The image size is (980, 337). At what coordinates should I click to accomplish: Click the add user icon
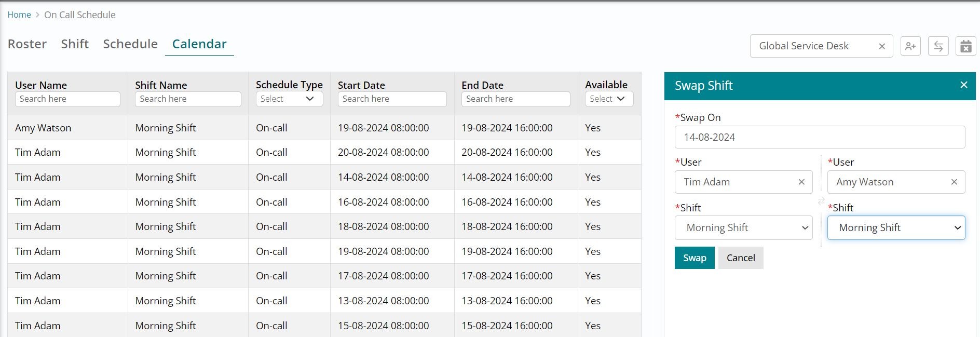point(910,46)
